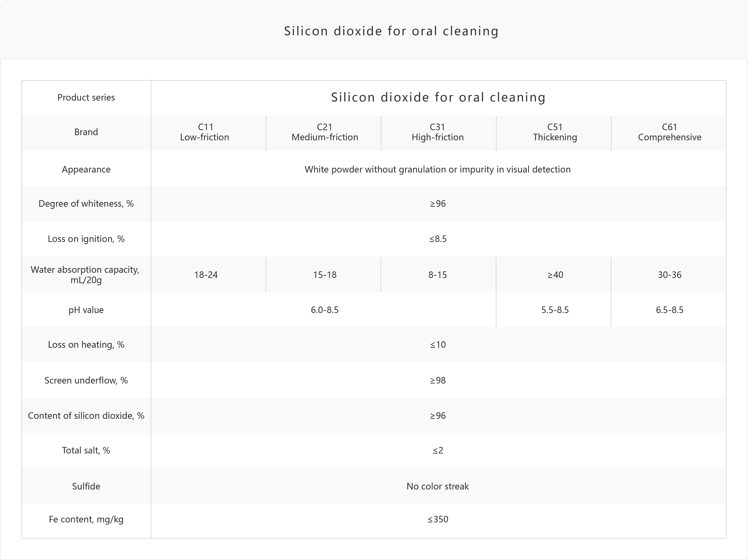Select the '30-36' water absorption value
Viewport: 748px width, 560px height.
pos(669,275)
